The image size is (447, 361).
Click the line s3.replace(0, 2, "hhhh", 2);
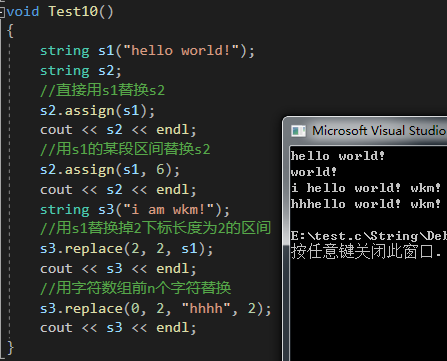coord(156,308)
